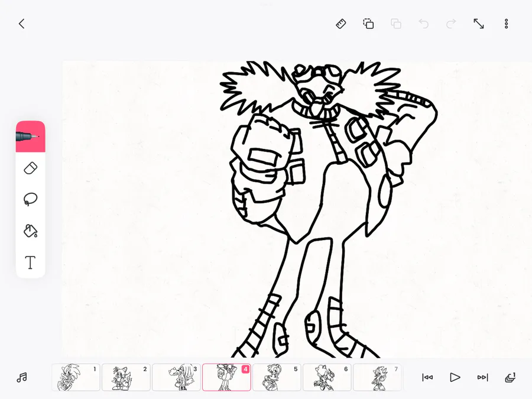Select the pen brush tool
The height and width of the screenshot is (399, 532).
(x=31, y=137)
